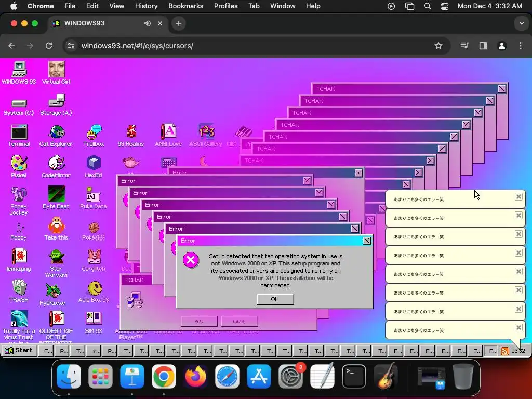Reload the current page
532x399 pixels.
click(49, 46)
